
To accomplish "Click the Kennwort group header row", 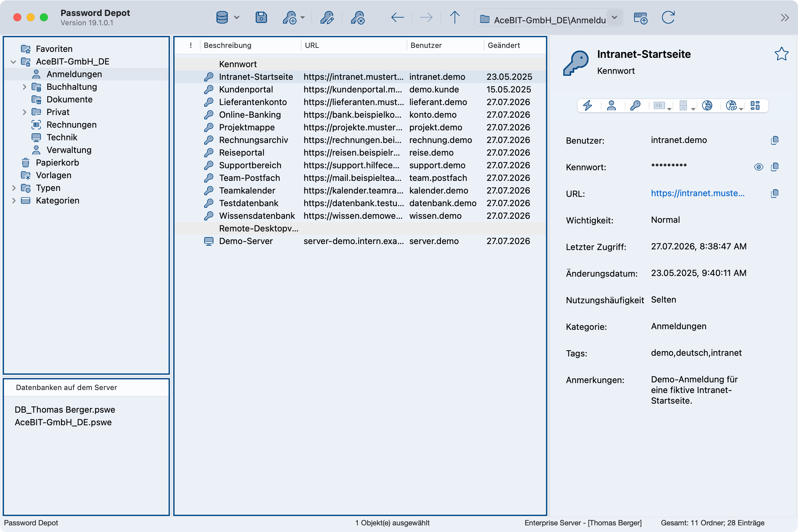I will [360, 65].
